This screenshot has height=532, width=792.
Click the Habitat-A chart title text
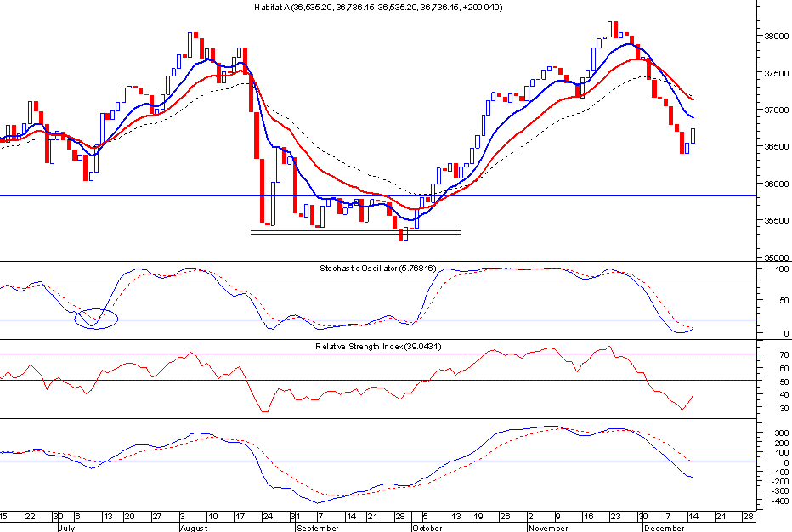tap(378, 8)
